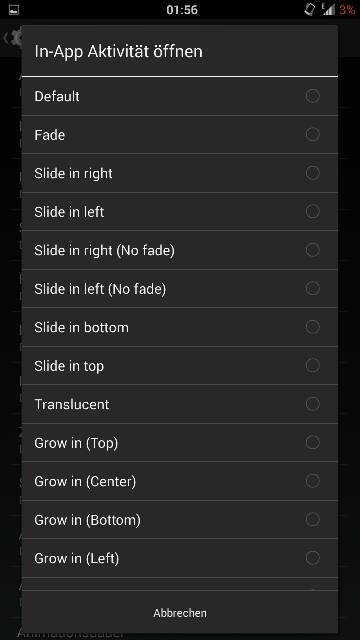
Task: Select Slide in right radio button
Action: click(312, 173)
